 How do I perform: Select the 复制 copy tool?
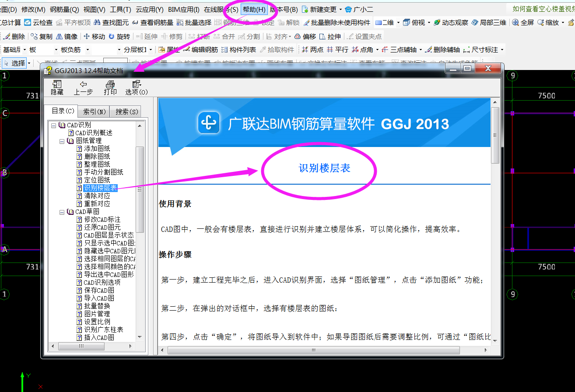tap(41, 37)
